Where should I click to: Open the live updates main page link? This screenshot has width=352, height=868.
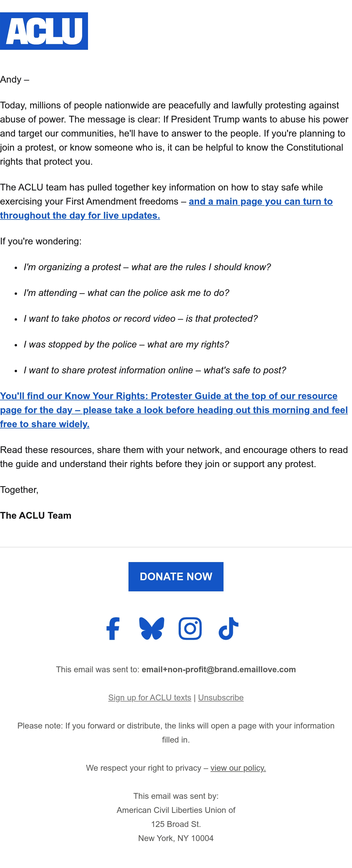(x=167, y=208)
